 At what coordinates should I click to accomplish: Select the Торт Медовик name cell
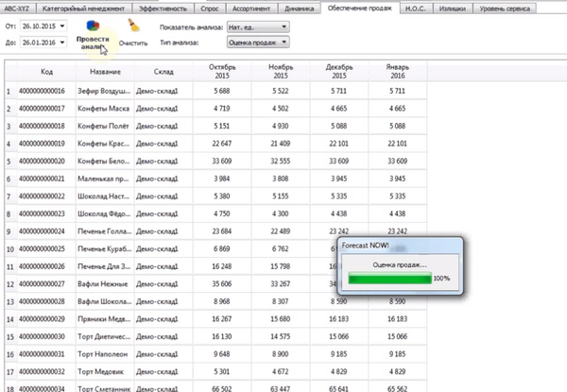click(x=105, y=371)
